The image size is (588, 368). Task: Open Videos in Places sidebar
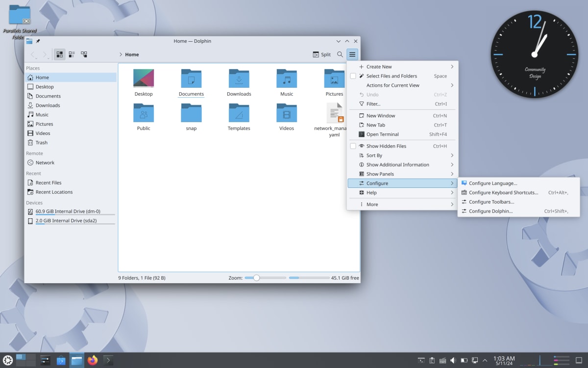(71, 133)
